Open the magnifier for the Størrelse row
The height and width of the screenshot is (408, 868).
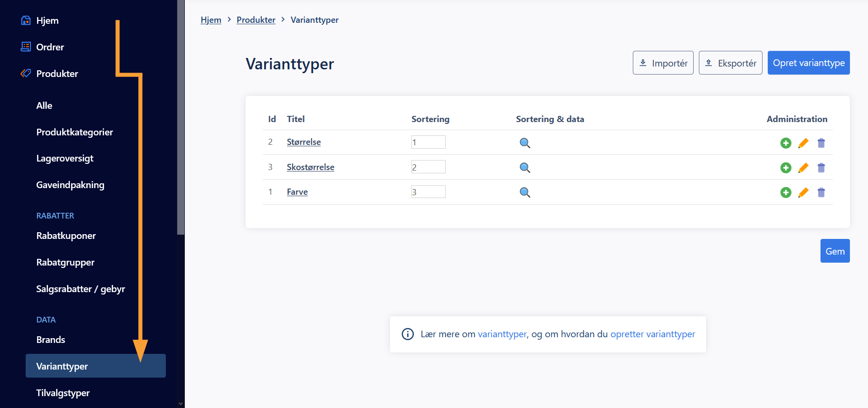pos(525,143)
